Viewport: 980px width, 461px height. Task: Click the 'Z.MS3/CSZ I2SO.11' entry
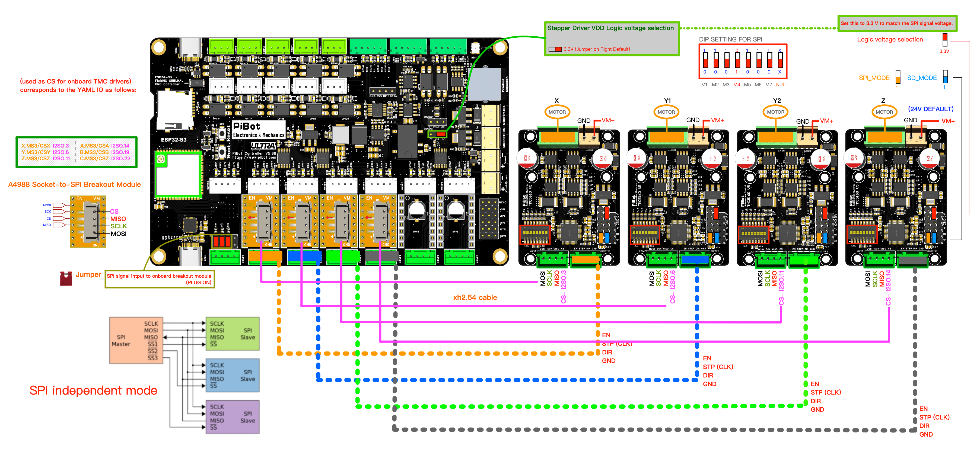(45, 159)
